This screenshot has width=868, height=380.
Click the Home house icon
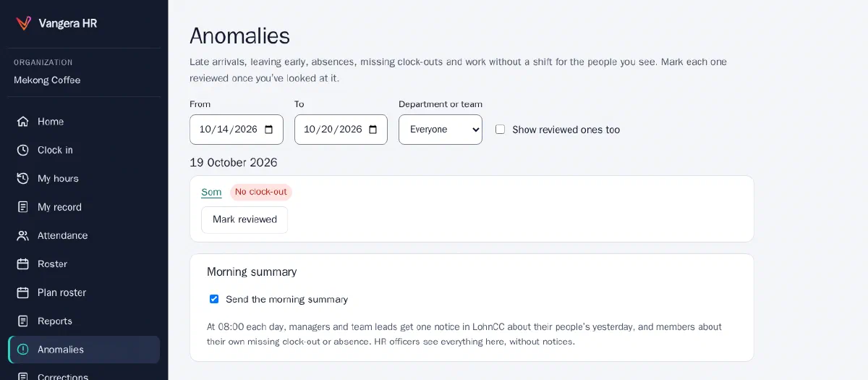tap(23, 122)
